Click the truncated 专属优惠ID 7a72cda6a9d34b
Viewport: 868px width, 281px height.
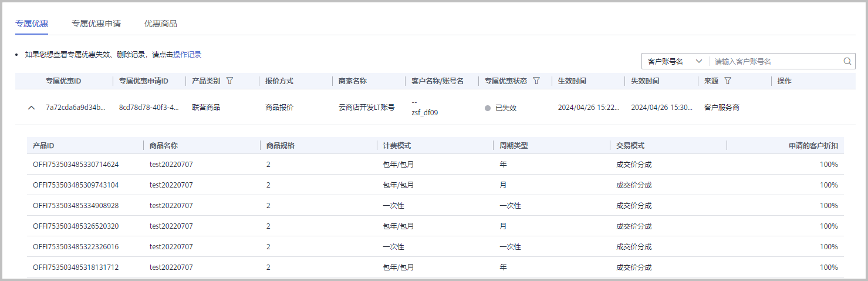[76, 108]
